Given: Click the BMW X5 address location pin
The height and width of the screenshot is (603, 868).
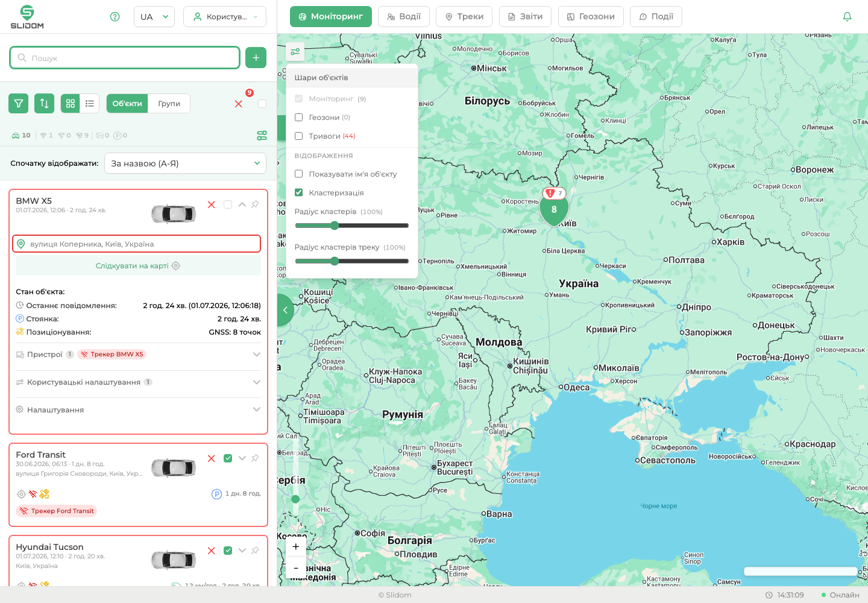Looking at the screenshot, I should point(21,244).
